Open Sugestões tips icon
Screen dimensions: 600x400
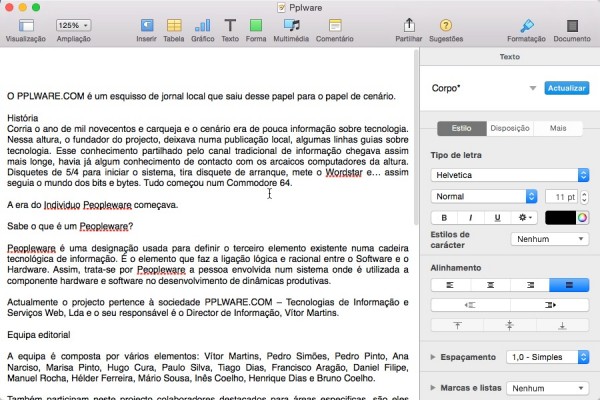pos(446,26)
